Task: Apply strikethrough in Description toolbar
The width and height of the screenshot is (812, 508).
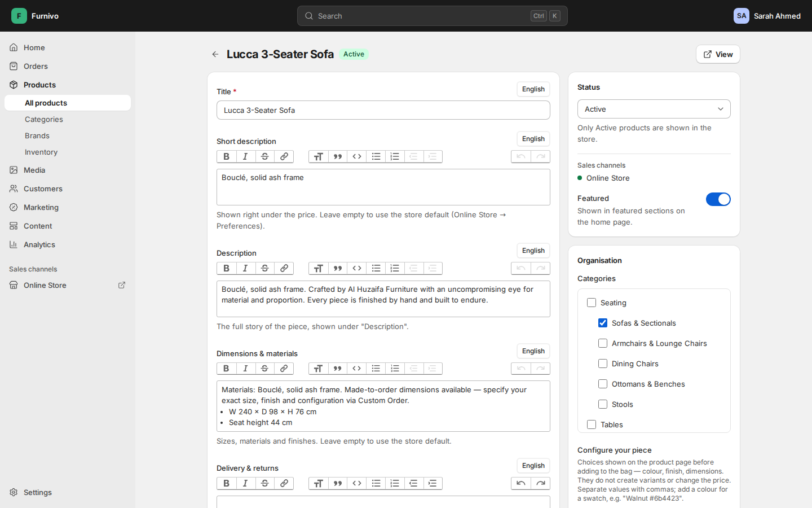Action: pyautogui.click(x=265, y=268)
